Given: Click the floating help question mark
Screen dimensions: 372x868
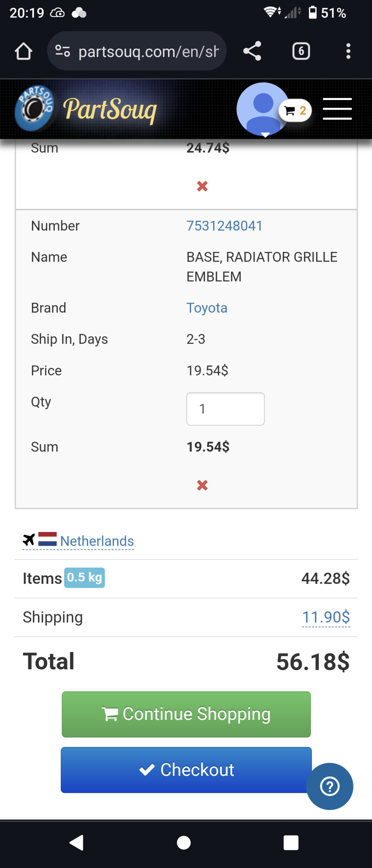Looking at the screenshot, I should pos(329,786).
